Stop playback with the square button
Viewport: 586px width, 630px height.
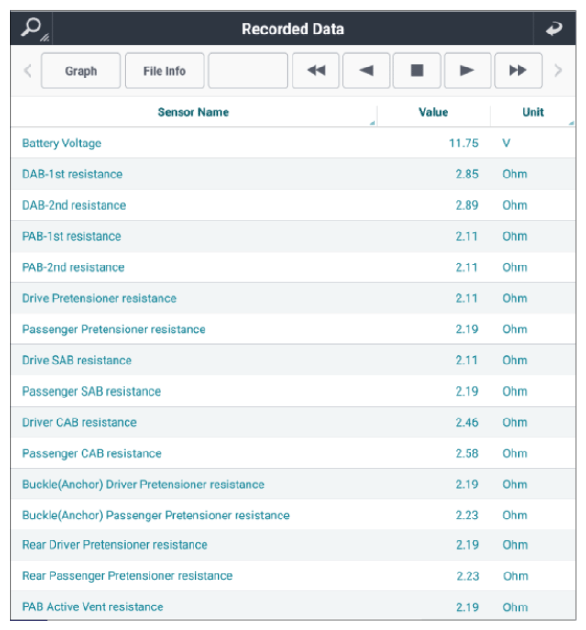[x=417, y=70]
